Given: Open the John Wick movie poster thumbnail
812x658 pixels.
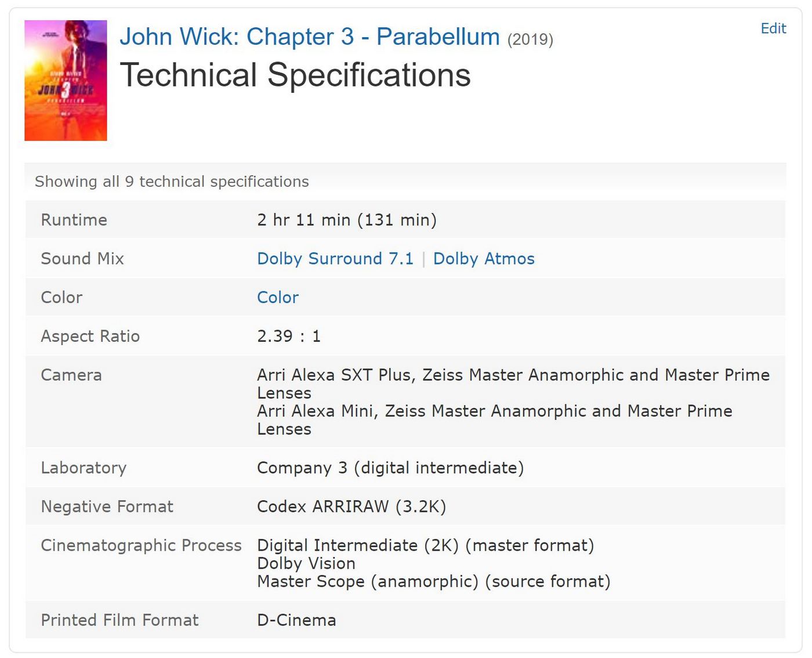Looking at the screenshot, I should pos(66,80).
